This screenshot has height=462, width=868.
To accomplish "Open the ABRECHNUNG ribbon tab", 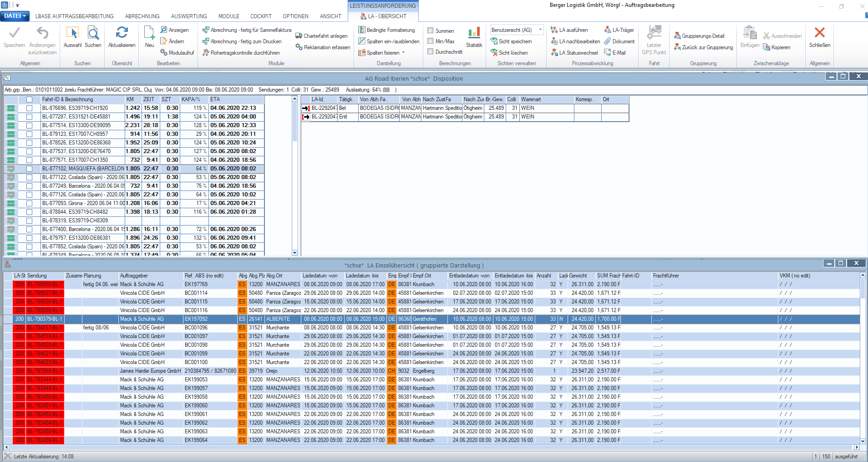I will 142,16.
